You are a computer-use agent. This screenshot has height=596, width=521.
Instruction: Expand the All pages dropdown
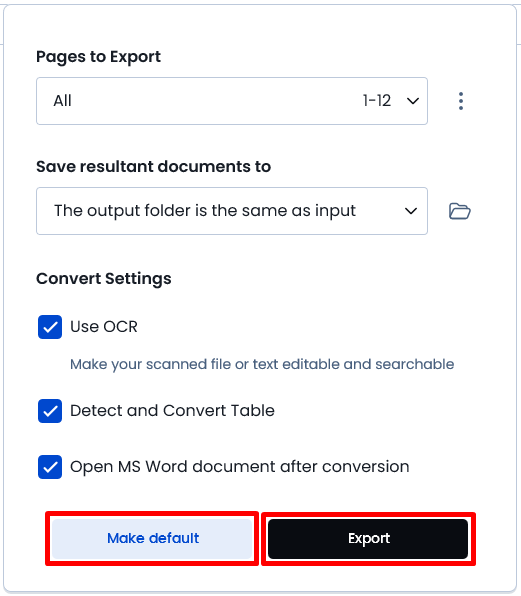click(232, 101)
